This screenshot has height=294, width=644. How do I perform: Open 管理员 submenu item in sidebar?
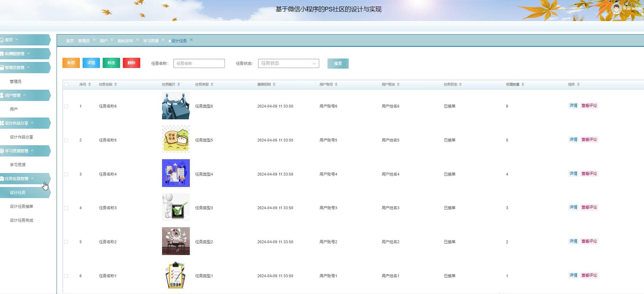click(x=15, y=82)
